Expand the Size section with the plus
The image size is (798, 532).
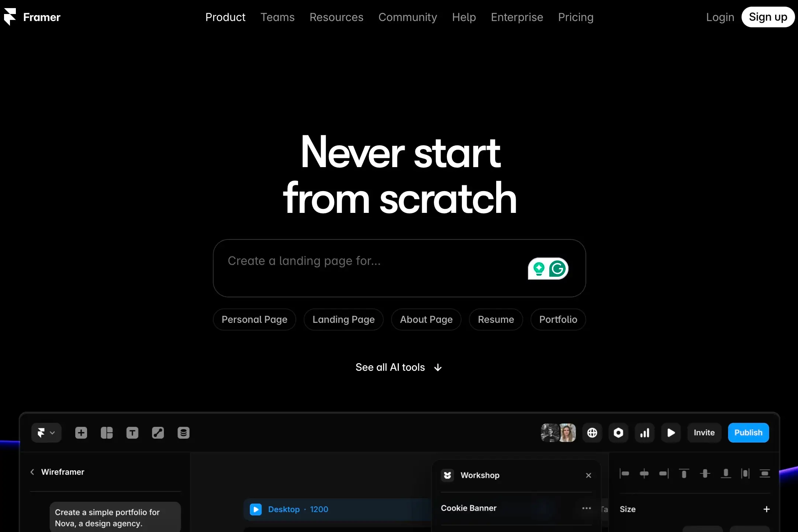click(766, 509)
